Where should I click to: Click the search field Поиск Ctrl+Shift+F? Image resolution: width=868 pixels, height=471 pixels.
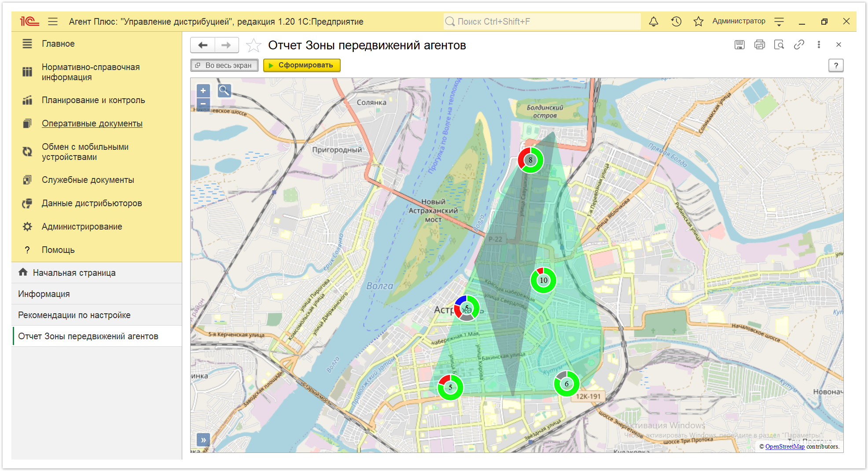tap(542, 21)
